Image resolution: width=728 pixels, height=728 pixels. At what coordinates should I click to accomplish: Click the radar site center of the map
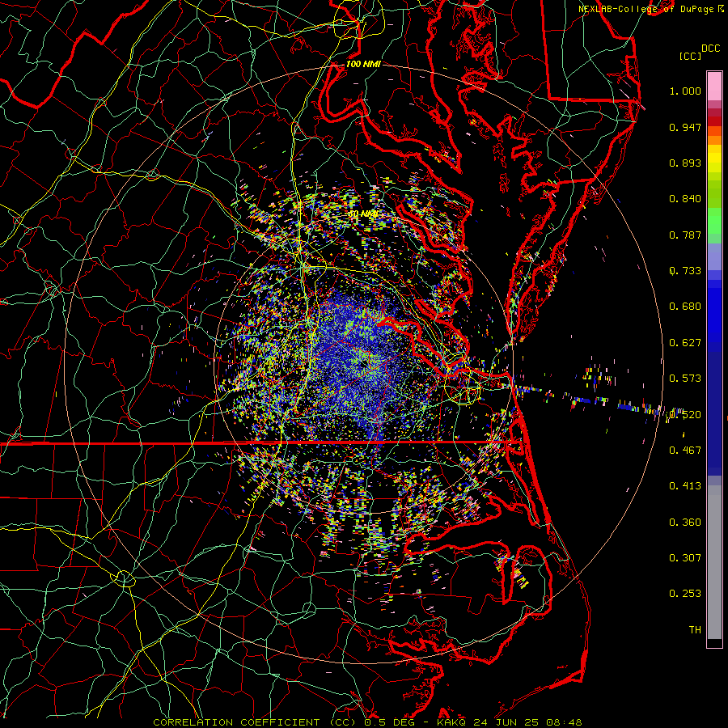pos(364,365)
